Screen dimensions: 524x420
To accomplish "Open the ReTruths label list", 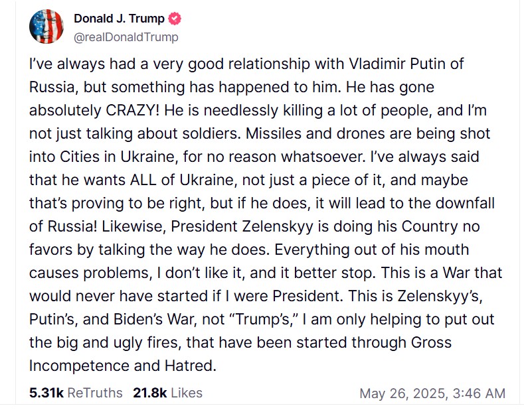I will [95, 393].
